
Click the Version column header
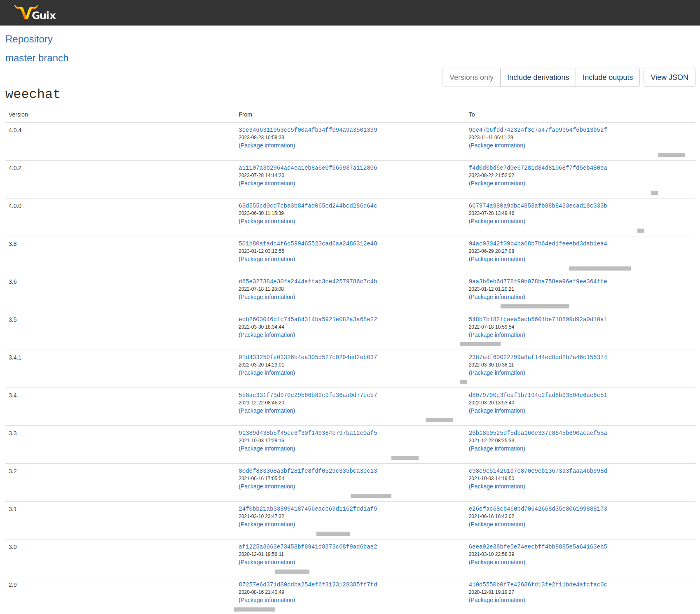click(x=18, y=114)
